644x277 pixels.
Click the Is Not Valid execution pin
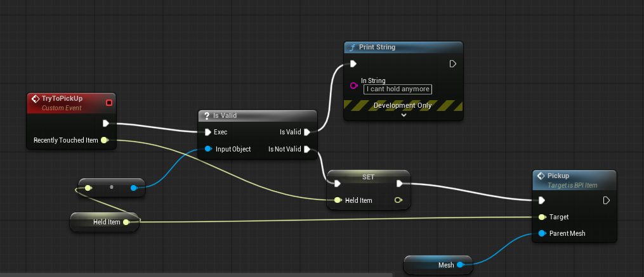(307, 149)
